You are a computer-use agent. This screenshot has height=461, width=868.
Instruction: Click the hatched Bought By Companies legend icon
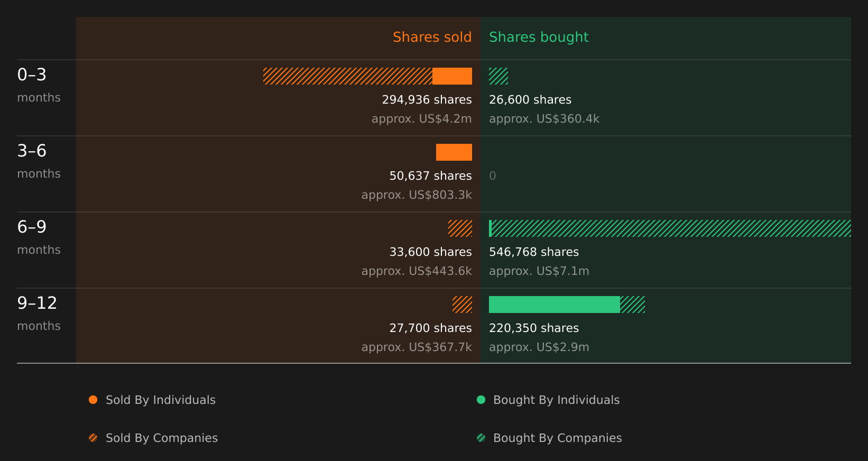click(481, 438)
